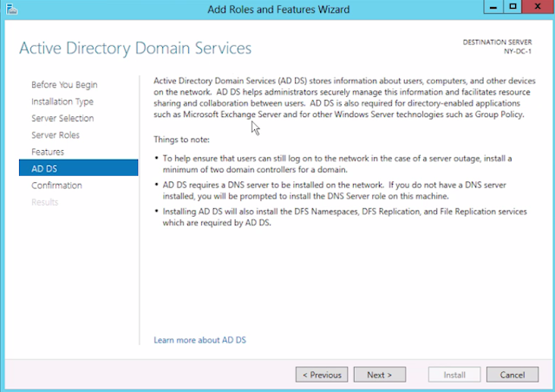
Task: Click the DFS Namespaces bullet text
Action: tap(345, 217)
